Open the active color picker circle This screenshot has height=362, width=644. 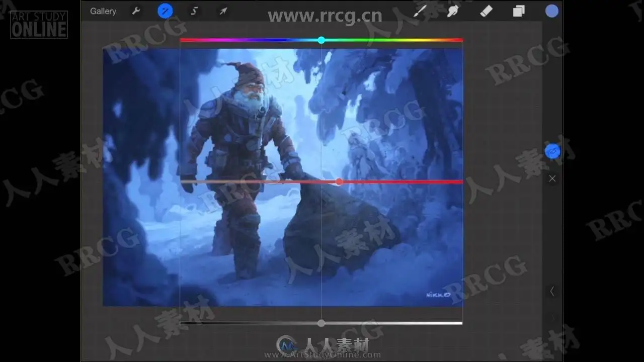tap(552, 11)
